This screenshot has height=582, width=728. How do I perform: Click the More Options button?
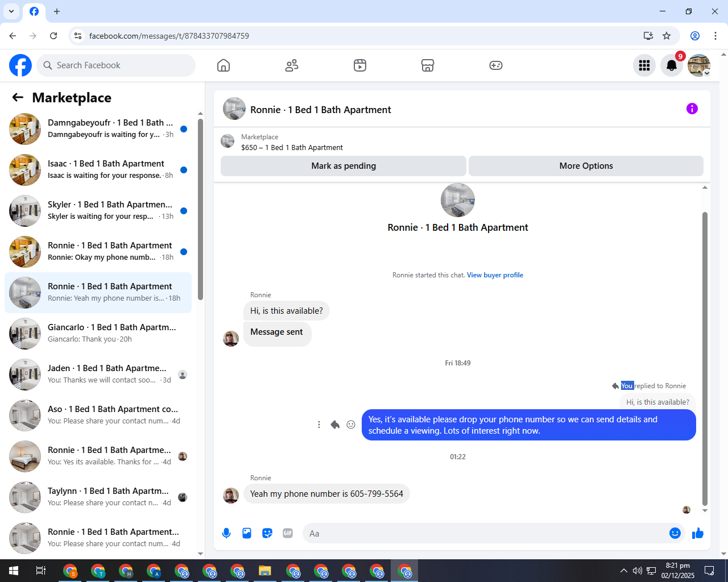[x=586, y=166]
